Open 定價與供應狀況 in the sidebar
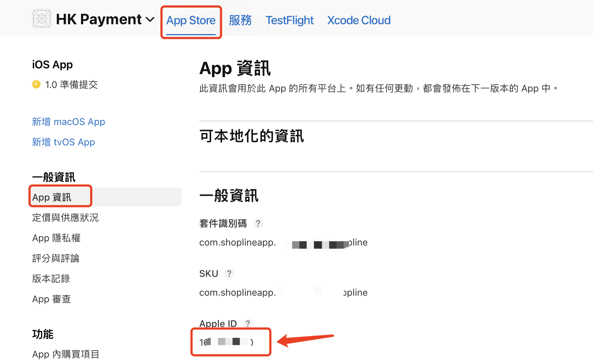The image size is (593, 364). point(65,218)
